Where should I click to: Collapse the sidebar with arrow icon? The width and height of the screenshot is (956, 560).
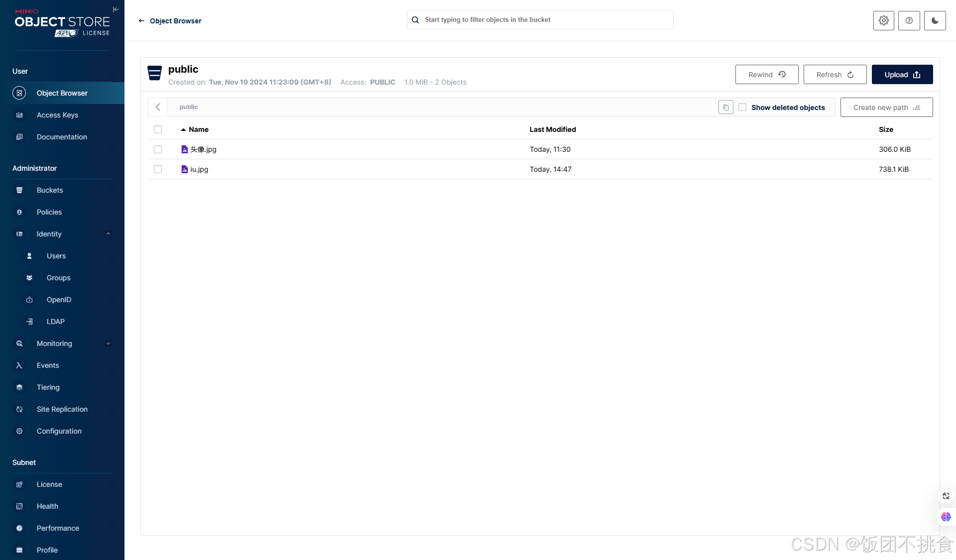coord(116,9)
